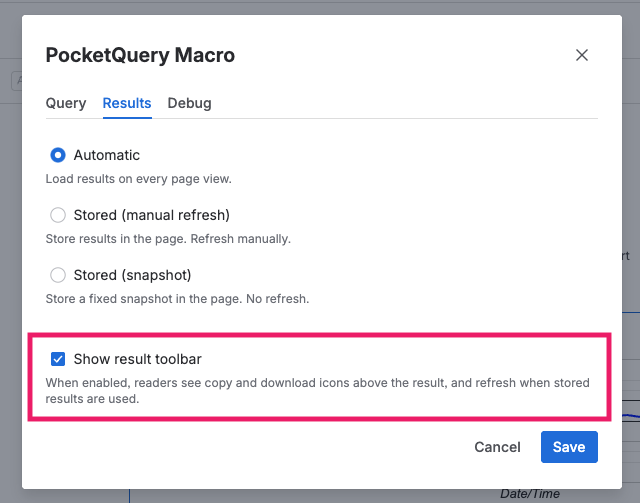Click 'Stored (manual refresh)' label text

coord(152,215)
